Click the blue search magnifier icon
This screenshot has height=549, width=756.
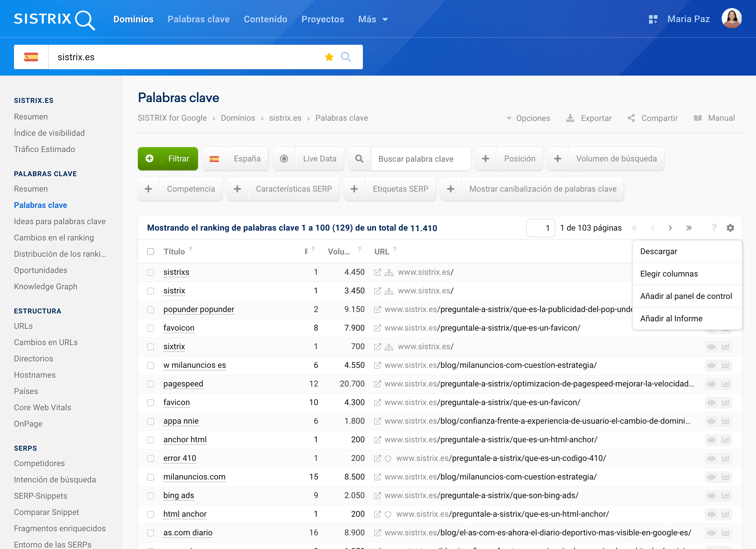coord(346,57)
